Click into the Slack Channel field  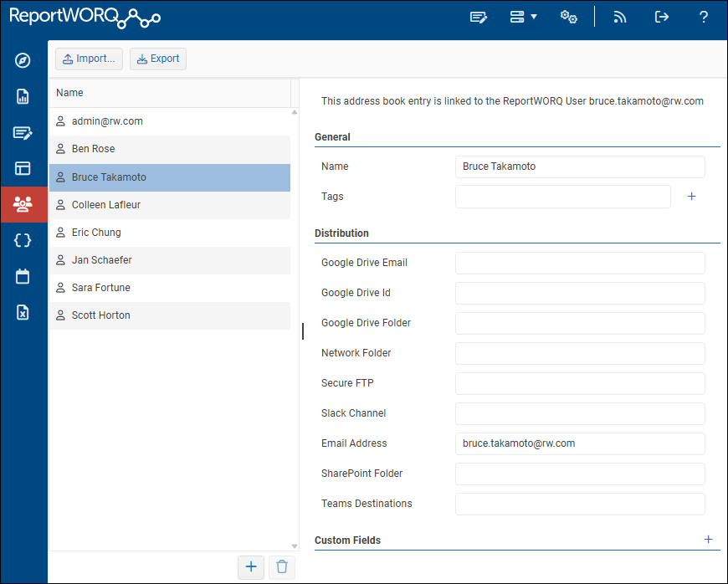coord(580,413)
